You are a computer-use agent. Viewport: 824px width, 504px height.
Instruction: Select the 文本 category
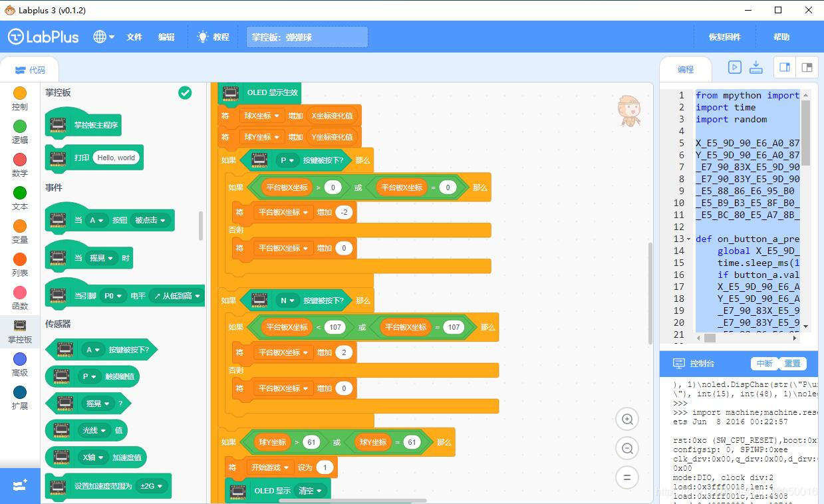tap(20, 198)
